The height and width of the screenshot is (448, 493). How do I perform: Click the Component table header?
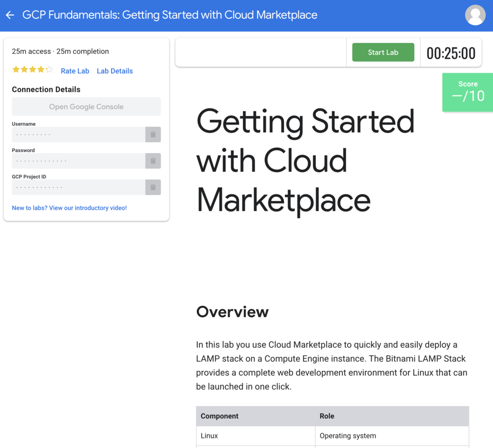[256, 416]
